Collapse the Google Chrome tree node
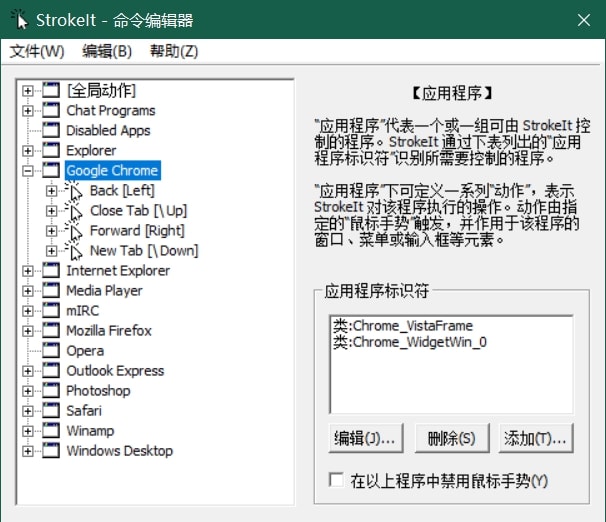 click(x=27, y=171)
